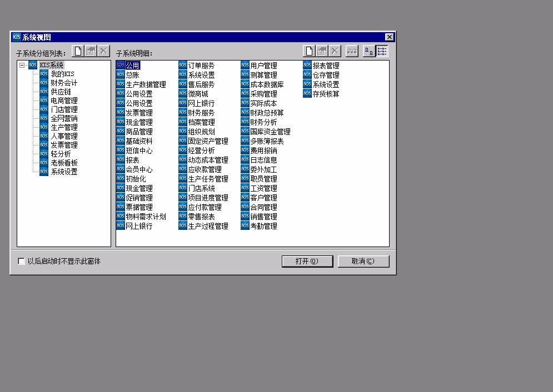Click the binoculars find icon

click(352, 52)
